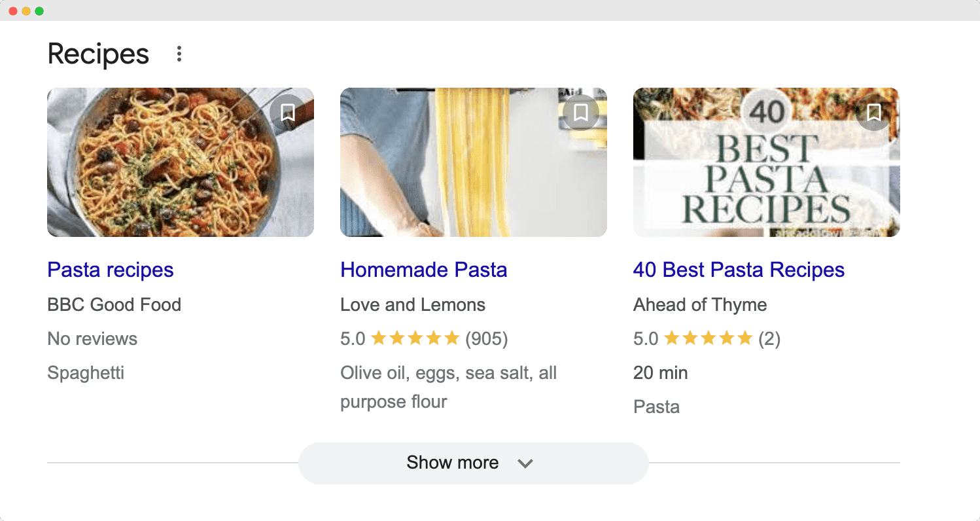
Task: Open the Pasta recipes link
Action: (110, 270)
